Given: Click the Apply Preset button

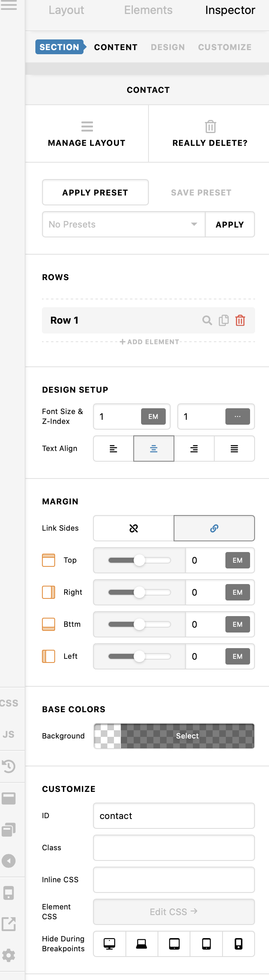Looking at the screenshot, I should pyautogui.click(x=95, y=192).
